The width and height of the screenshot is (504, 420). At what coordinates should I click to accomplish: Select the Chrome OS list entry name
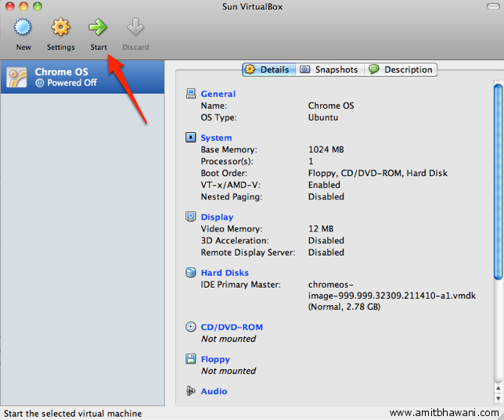pos(61,72)
